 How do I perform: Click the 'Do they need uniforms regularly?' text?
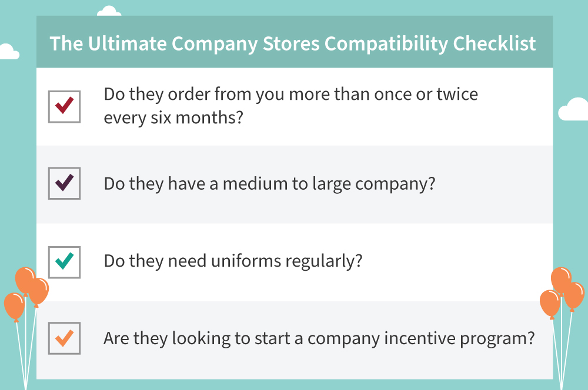coord(233,261)
